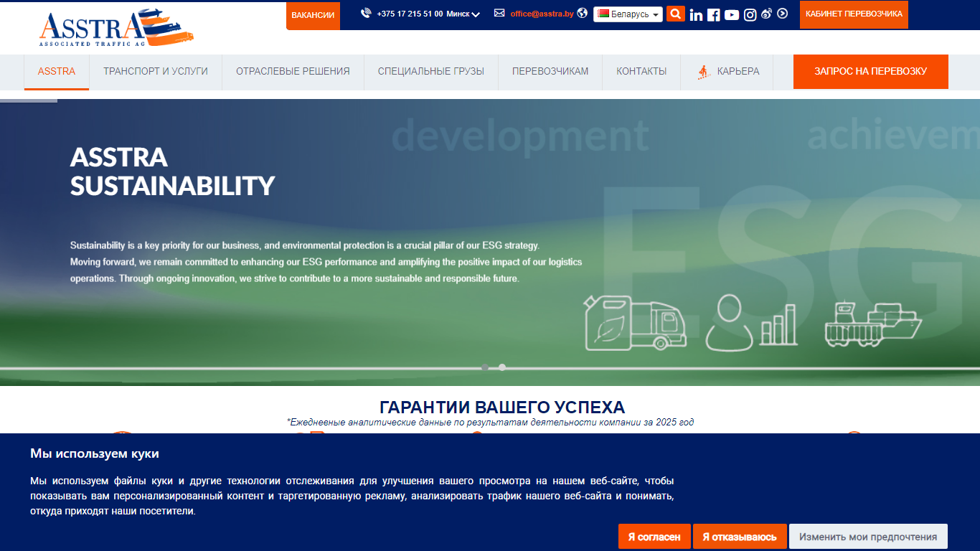The height and width of the screenshot is (551, 980).
Task: Click the 2025 analytics footnote text
Action: [490, 423]
